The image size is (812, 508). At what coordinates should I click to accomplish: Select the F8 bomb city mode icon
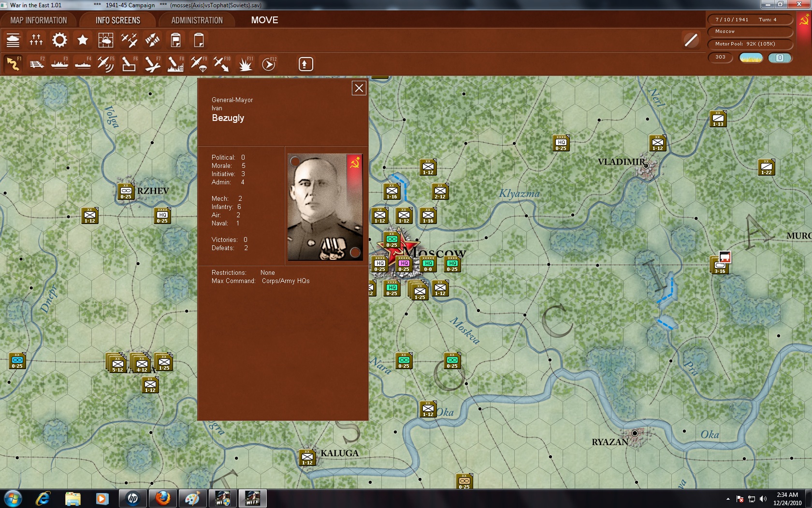point(175,64)
